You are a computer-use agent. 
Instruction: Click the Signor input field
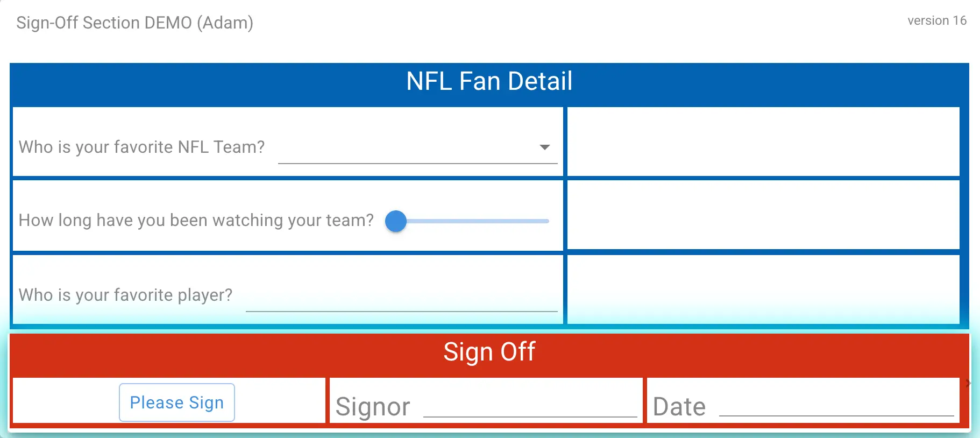coord(530,406)
